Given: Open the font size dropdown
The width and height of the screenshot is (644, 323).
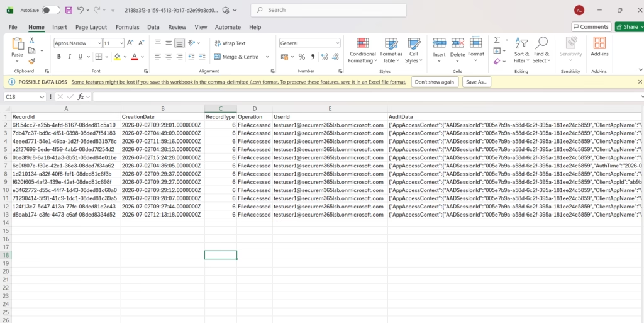Looking at the screenshot, I should point(121,43).
